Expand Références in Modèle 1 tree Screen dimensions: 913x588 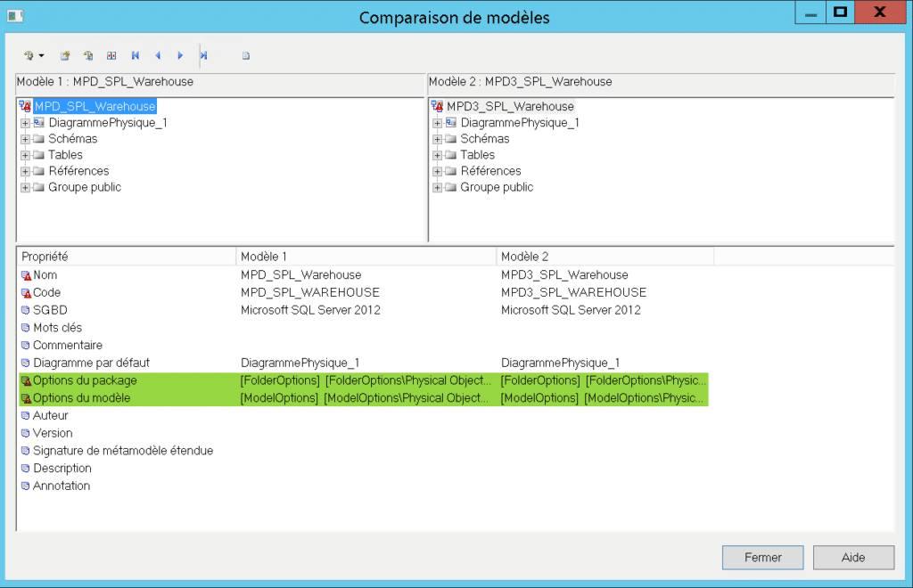(25, 172)
